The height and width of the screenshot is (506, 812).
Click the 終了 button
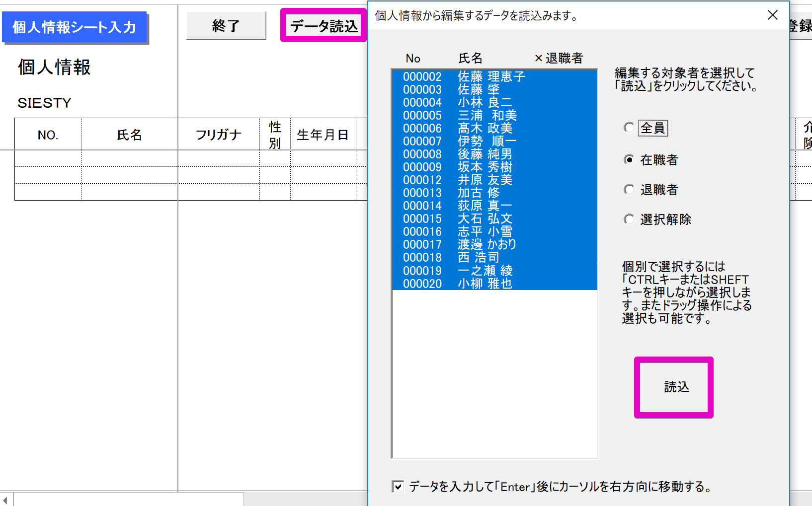tap(226, 26)
